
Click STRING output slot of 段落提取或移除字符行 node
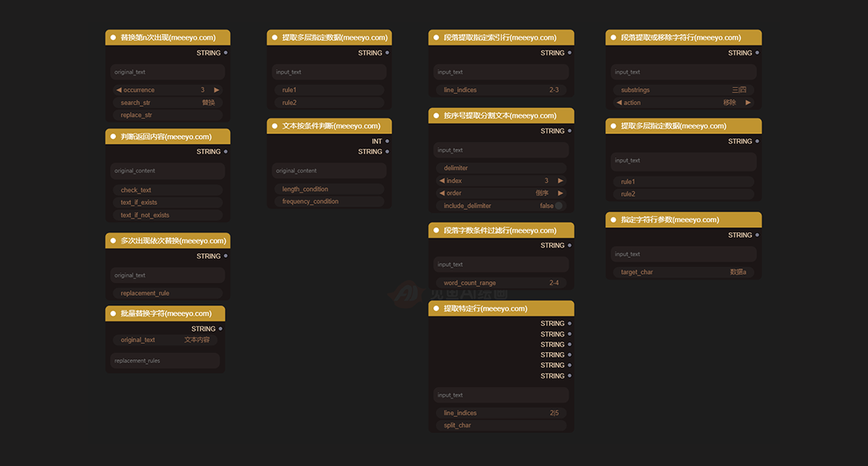click(x=757, y=52)
